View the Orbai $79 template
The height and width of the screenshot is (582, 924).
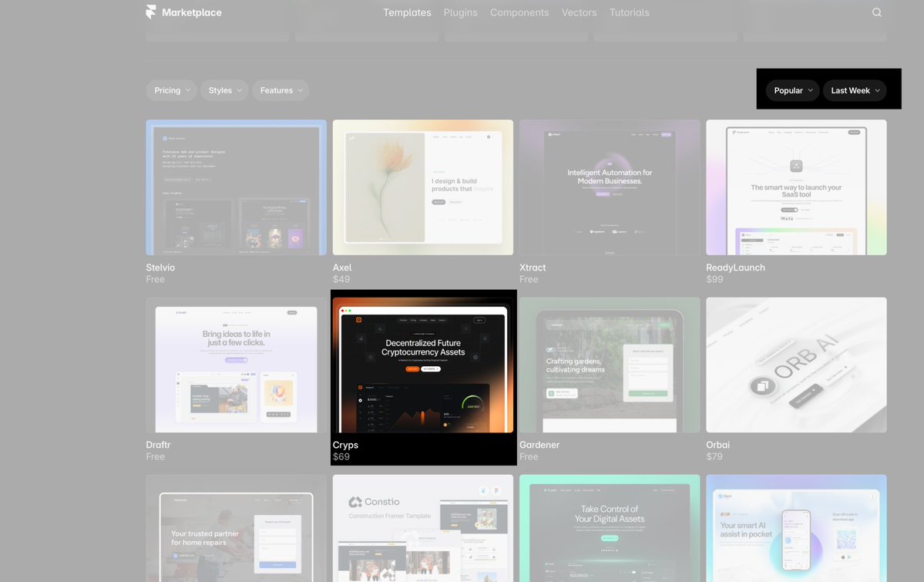(796, 364)
